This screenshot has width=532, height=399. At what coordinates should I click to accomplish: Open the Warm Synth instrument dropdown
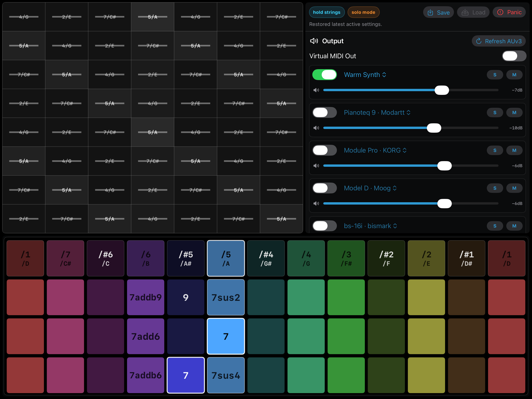[x=365, y=75]
